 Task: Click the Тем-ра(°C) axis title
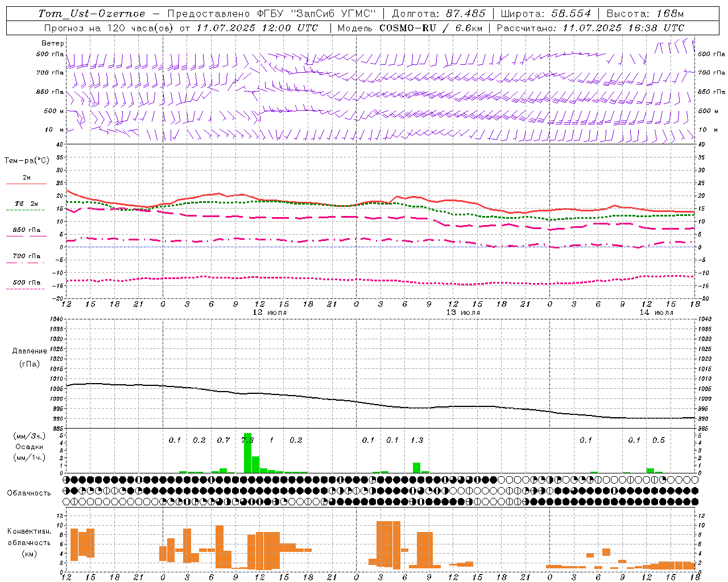pos(27,161)
